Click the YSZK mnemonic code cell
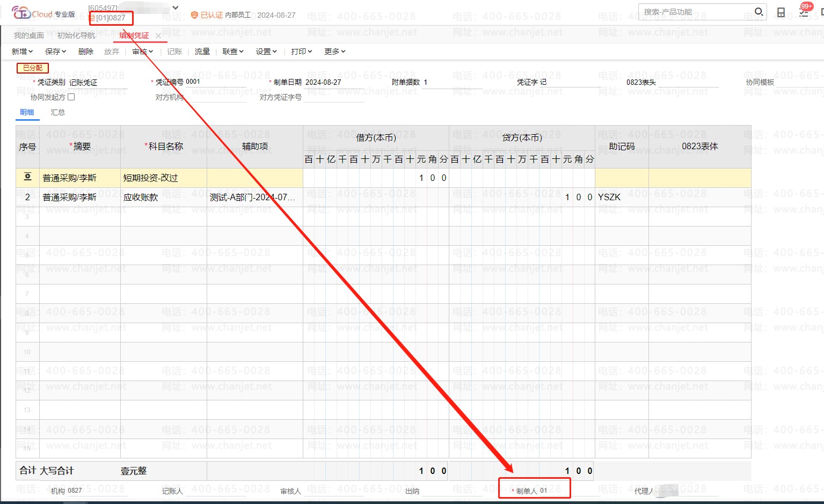This screenshot has height=504, width=824. (x=622, y=197)
